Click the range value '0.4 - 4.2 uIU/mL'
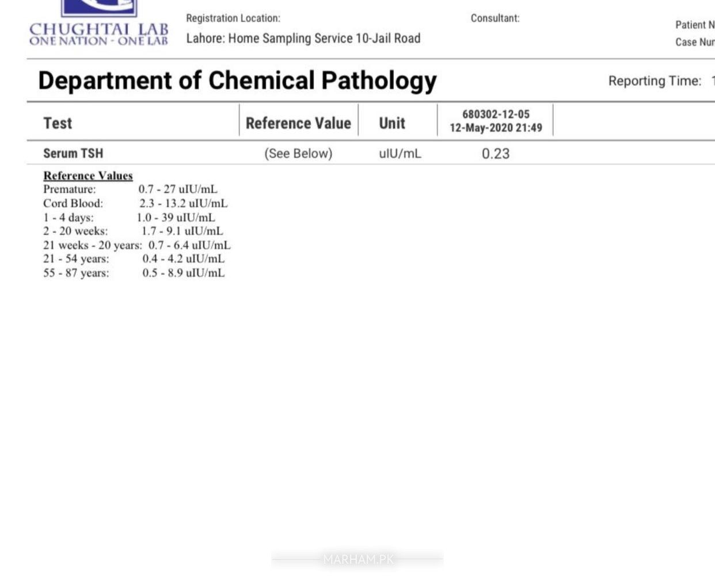The image size is (715, 588). tap(184, 259)
